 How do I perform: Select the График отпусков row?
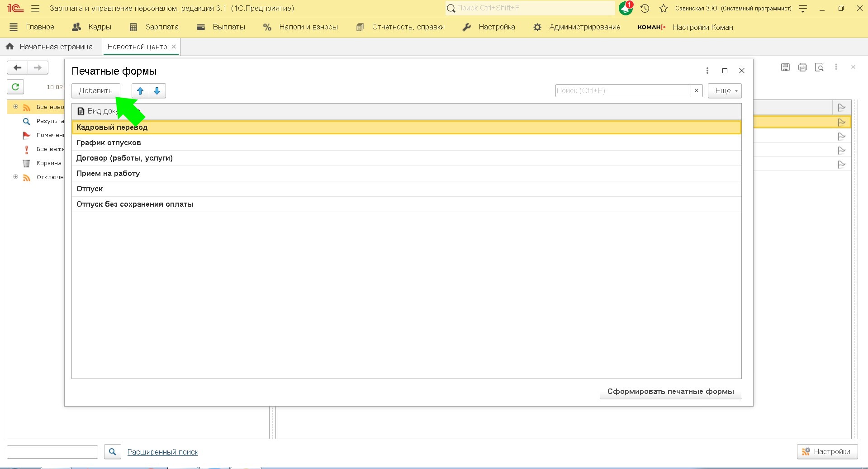[x=109, y=143]
